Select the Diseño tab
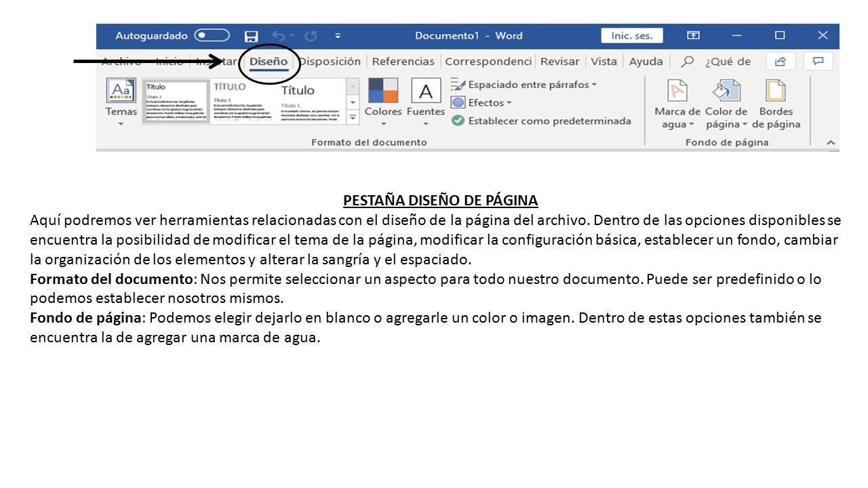Screen dimensions: 868x488 [x=269, y=62]
